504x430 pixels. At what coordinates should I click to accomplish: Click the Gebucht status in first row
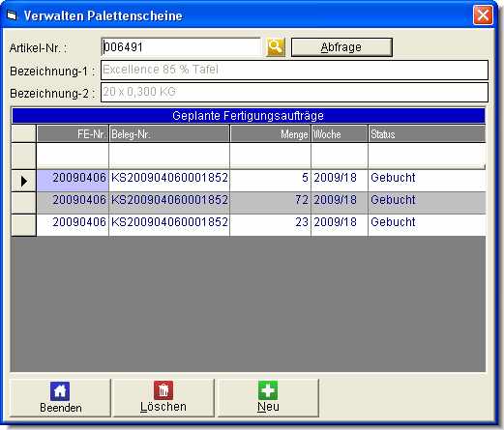point(393,178)
